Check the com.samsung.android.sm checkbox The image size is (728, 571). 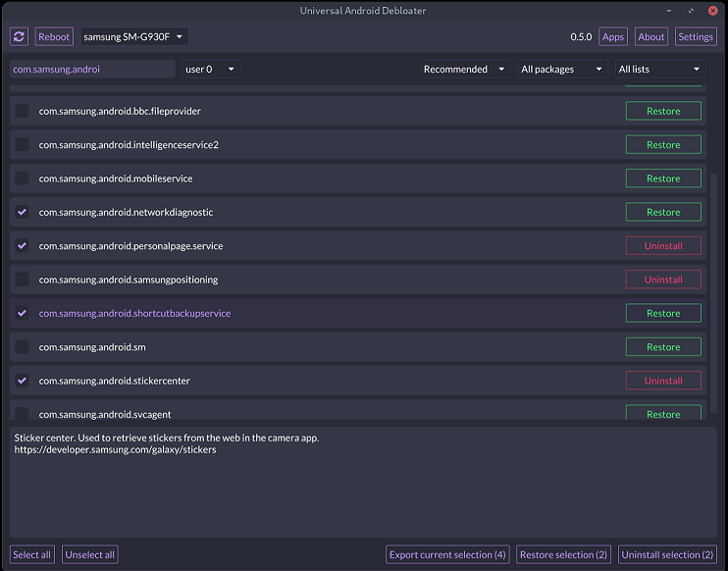(x=22, y=346)
